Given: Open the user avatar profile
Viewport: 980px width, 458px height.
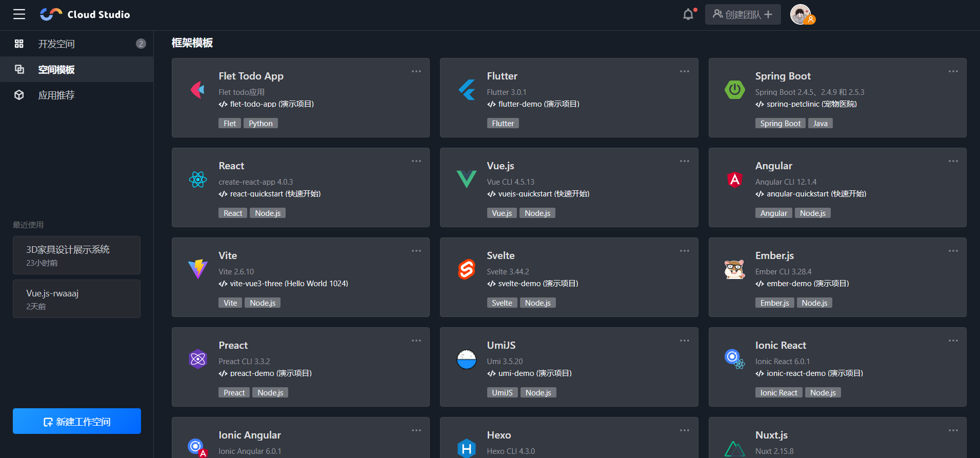Looking at the screenshot, I should point(801,14).
